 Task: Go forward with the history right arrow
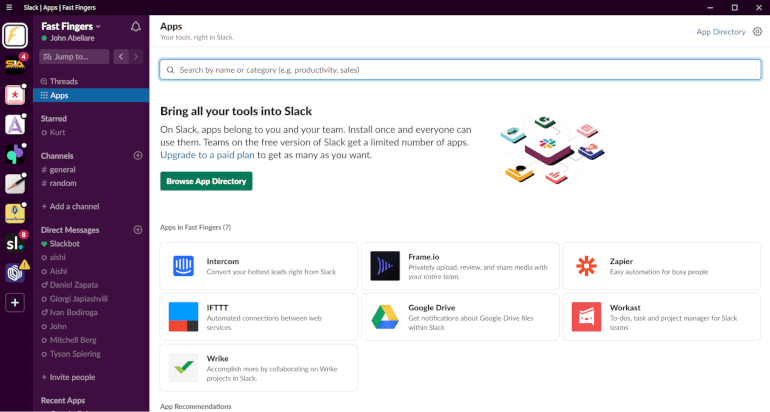[136, 56]
